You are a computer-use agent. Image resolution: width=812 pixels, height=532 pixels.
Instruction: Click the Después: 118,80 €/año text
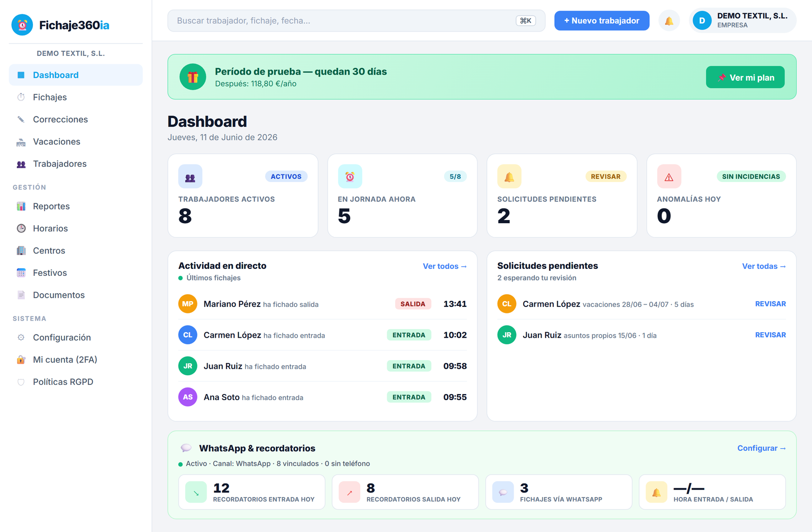point(256,84)
